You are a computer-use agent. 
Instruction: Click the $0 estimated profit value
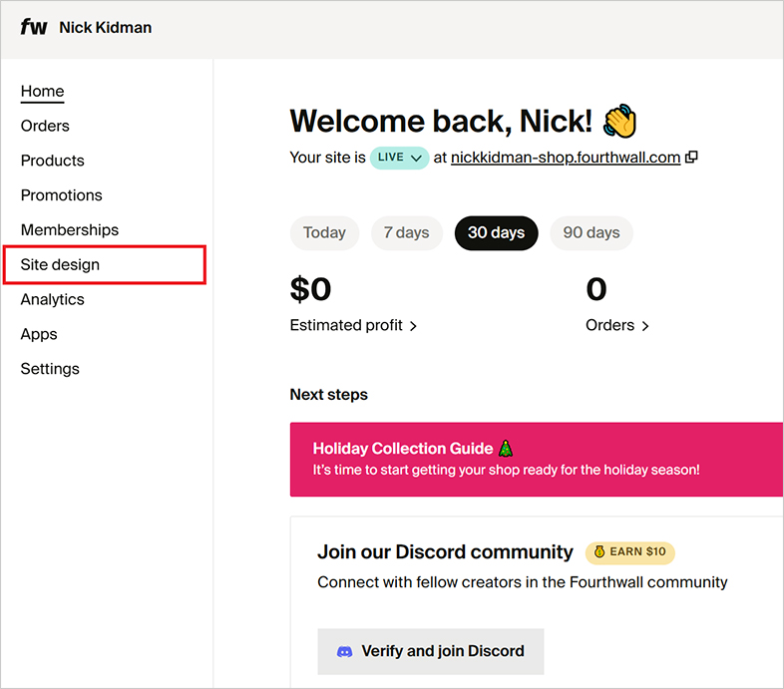click(x=310, y=289)
